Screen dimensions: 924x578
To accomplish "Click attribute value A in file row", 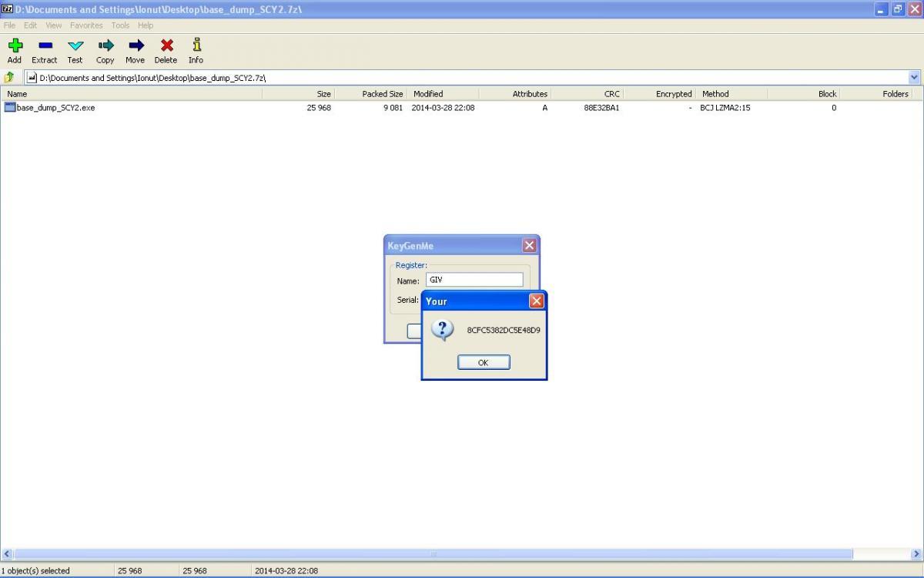I will 545,108.
